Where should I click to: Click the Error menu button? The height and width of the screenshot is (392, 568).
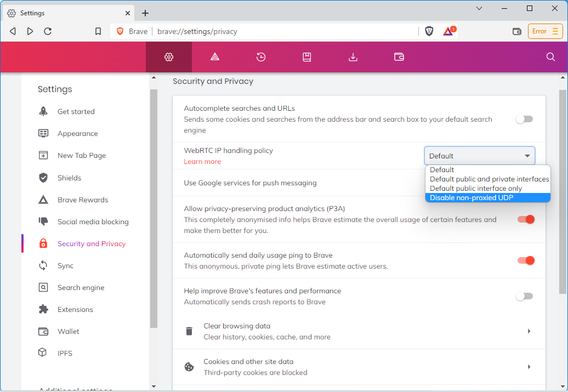pyautogui.click(x=545, y=31)
